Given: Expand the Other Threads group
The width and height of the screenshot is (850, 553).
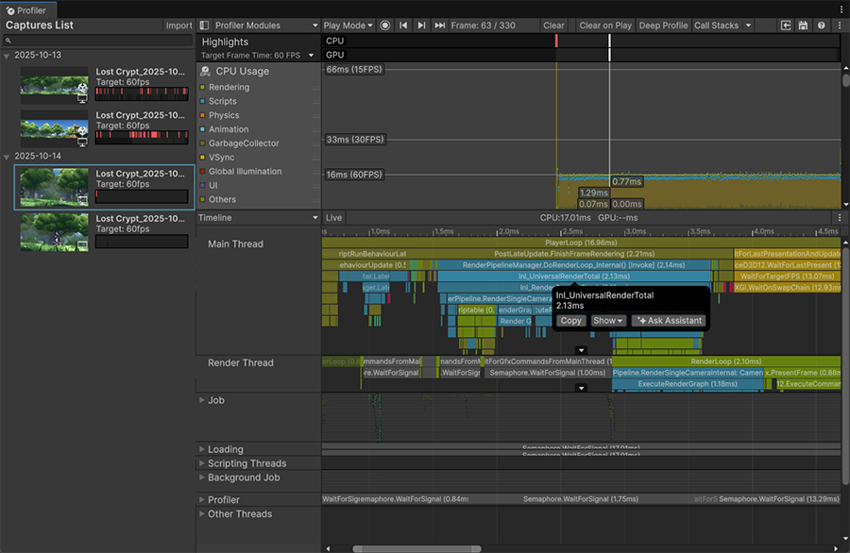Looking at the screenshot, I should coord(202,513).
